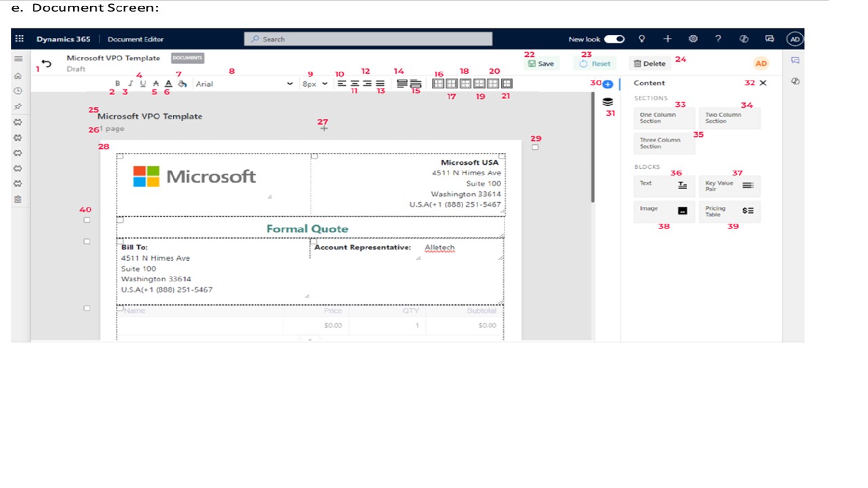Click the plus icon in the top header

[667, 39]
